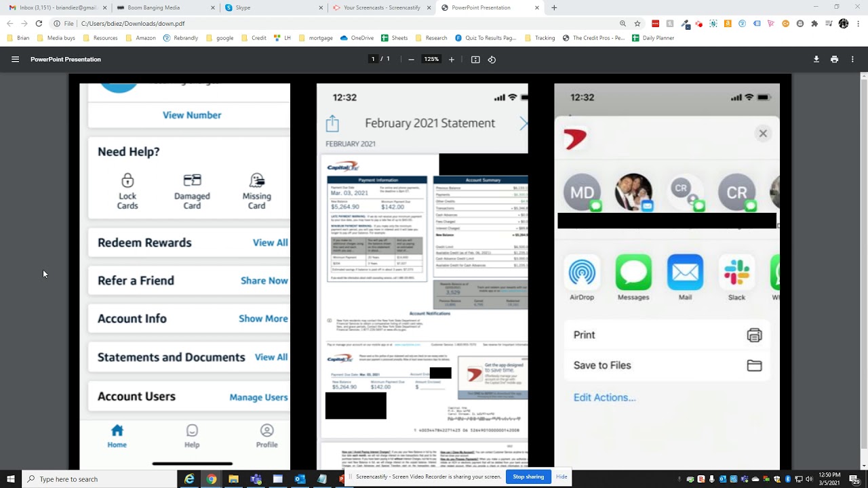
Task: Click the zoom in plus button
Action: point(452,59)
